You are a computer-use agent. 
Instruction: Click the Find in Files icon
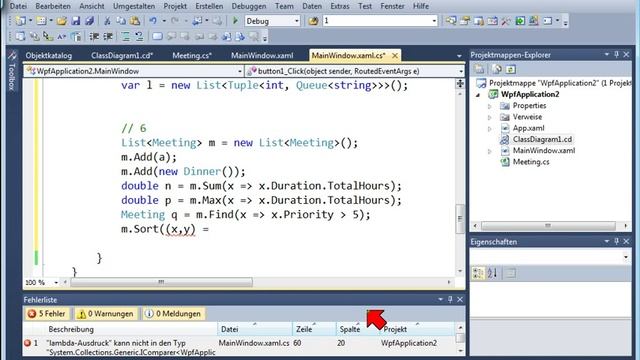[313, 21]
